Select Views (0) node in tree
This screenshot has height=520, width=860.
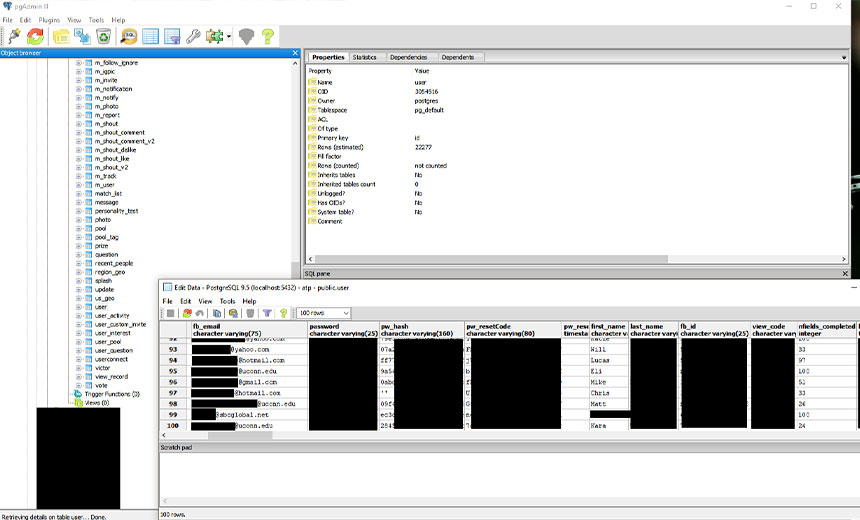[97, 403]
